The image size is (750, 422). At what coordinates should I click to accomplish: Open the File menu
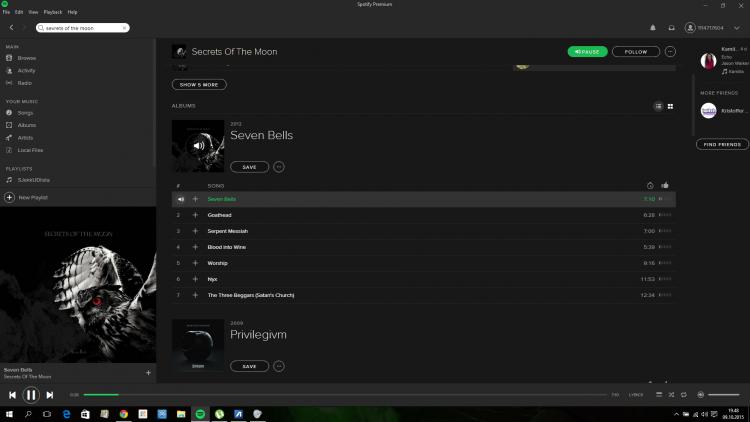point(6,12)
